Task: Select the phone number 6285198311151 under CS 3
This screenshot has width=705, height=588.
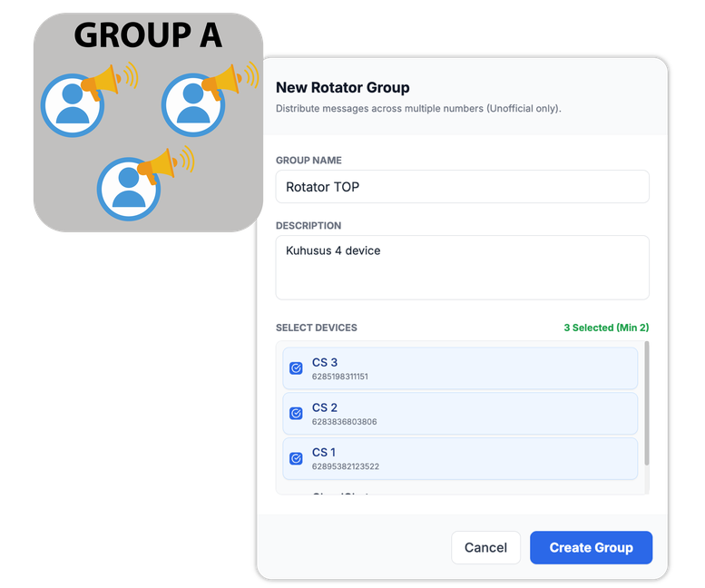Action: [340, 377]
